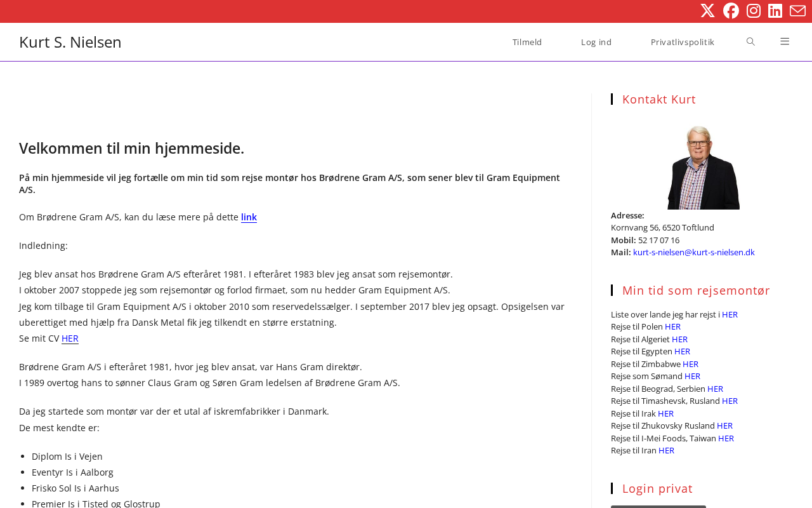812x508 pixels.
Task: Click the 'Min tid som rejsemontør' heading
Action: point(696,290)
